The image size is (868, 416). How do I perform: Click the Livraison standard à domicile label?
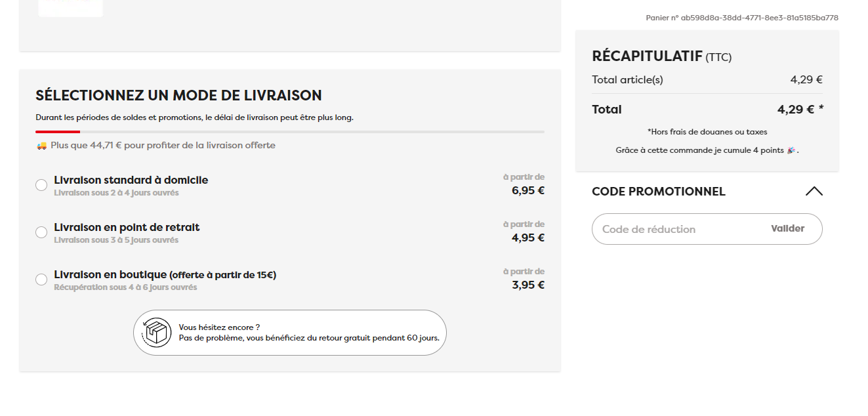pos(131,180)
